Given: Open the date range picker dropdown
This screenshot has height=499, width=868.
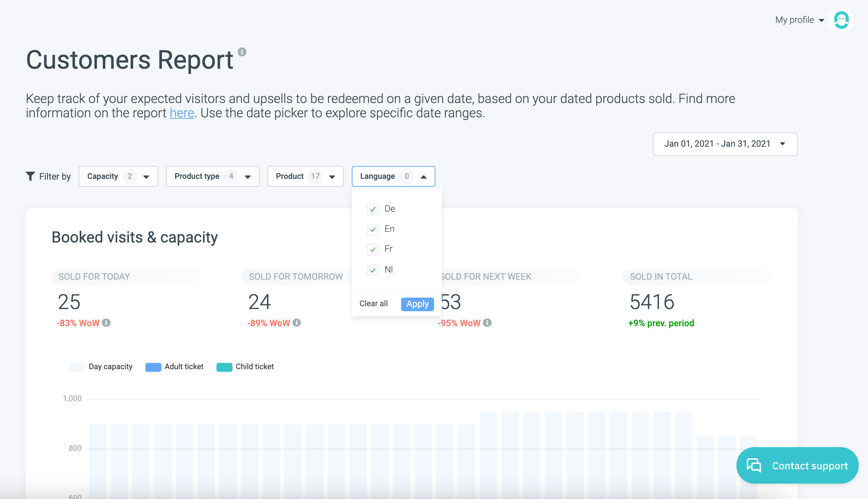Looking at the screenshot, I should [725, 144].
